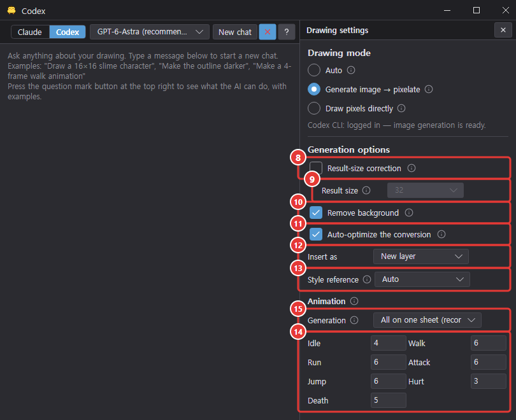Enable the Result-size correction checkbox

(x=316, y=168)
